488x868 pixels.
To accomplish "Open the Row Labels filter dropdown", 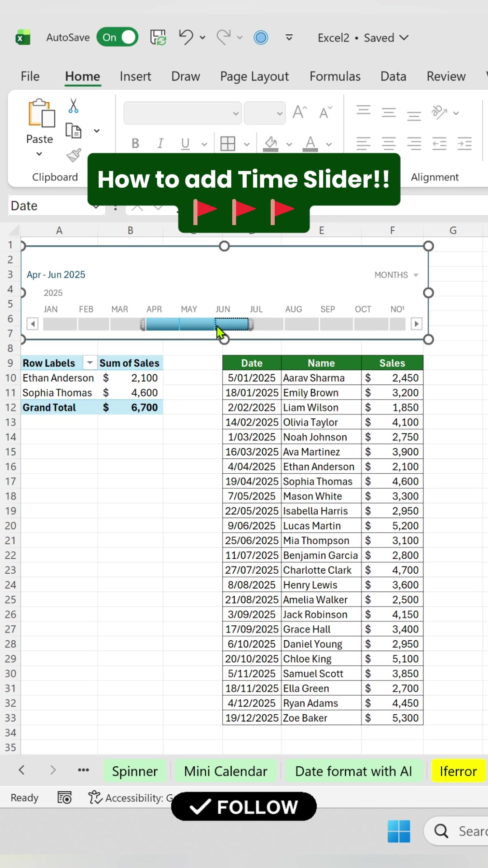I will (90, 363).
